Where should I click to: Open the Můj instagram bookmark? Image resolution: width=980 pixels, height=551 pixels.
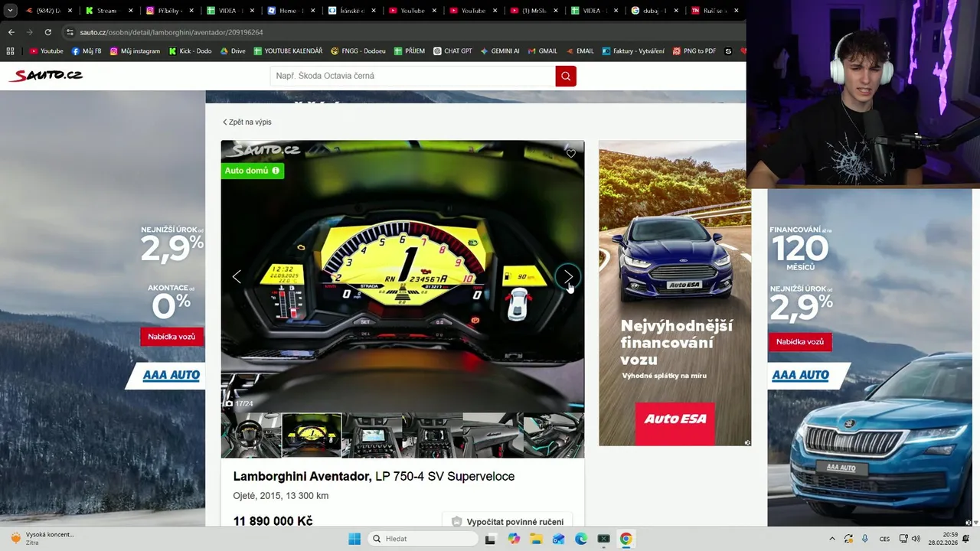tap(135, 51)
